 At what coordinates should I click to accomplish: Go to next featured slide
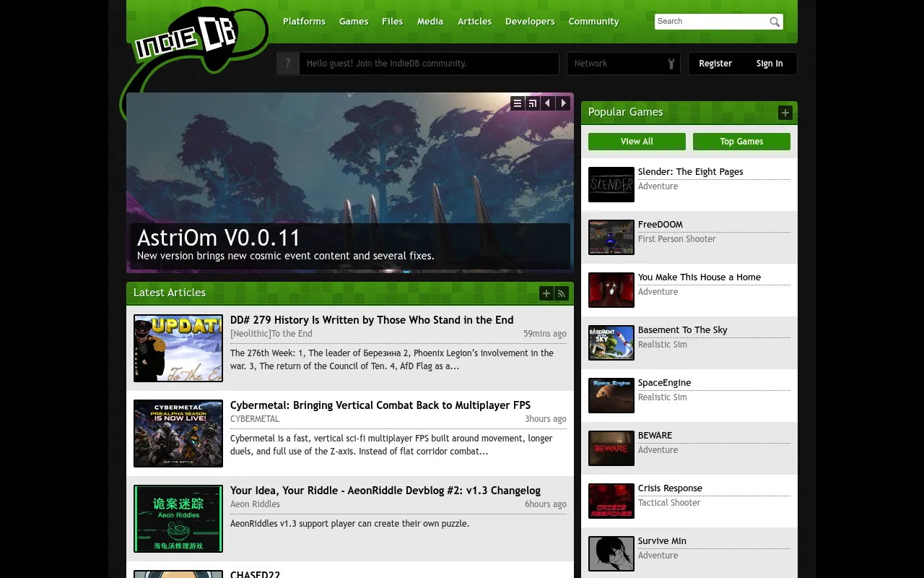564,103
